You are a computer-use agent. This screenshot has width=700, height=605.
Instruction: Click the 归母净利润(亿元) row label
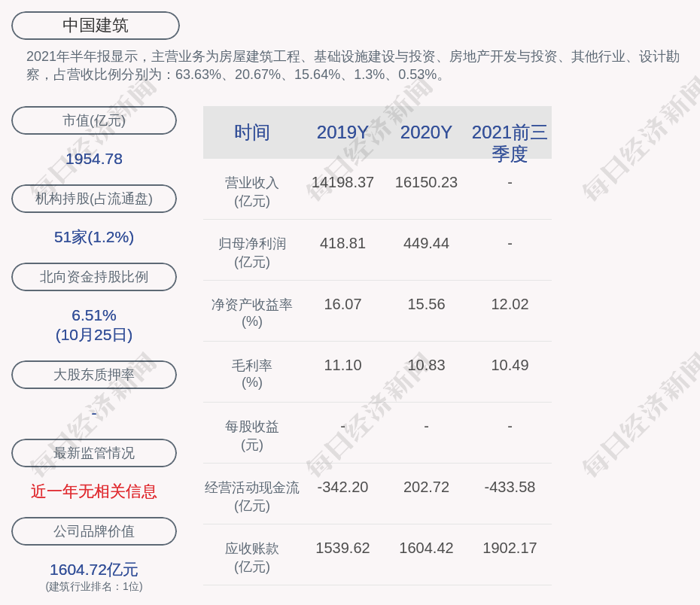pos(252,253)
